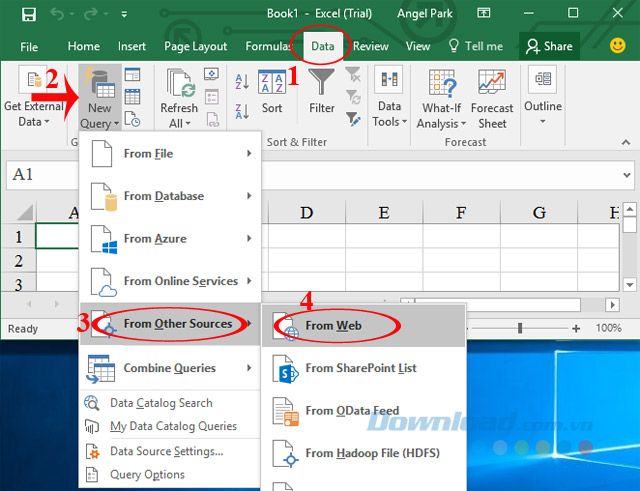Image resolution: width=640 pixels, height=491 pixels.
Task: Open the Forecast Sheet tool
Action: click(492, 98)
